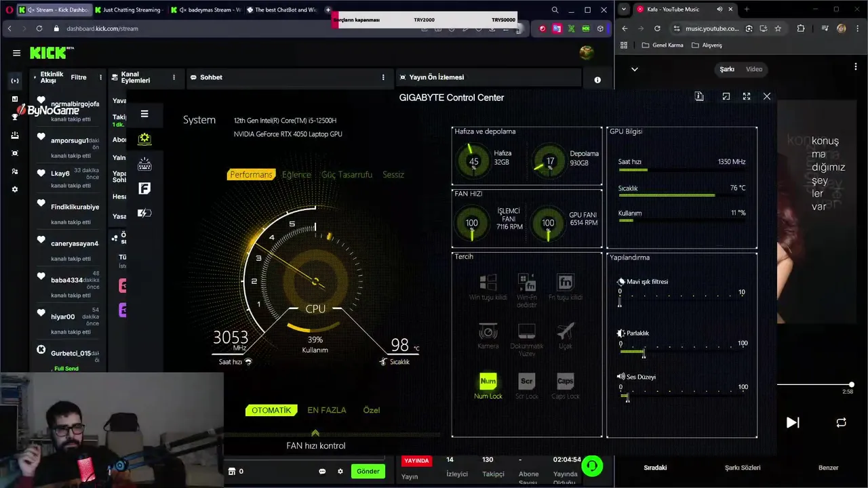Toggle Scr Lock

pyautogui.click(x=527, y=386)
